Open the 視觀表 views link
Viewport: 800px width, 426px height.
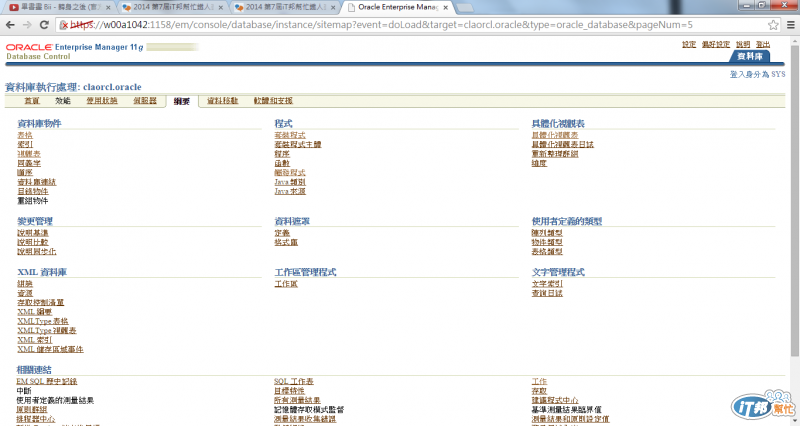(29, 154)
